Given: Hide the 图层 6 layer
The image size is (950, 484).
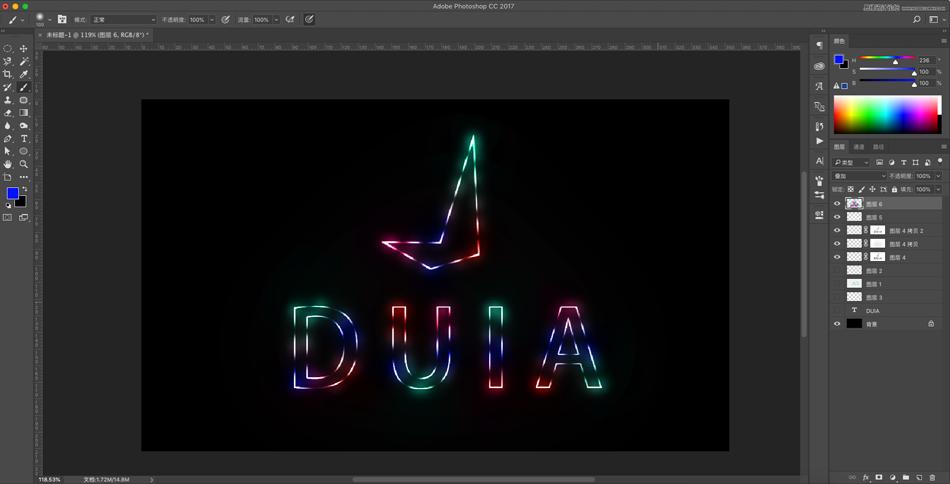Looking at the screenshot, I should click(837, 203).
